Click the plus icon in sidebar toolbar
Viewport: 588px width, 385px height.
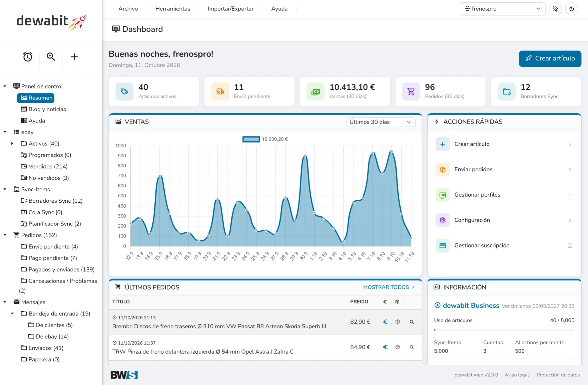point(74,57)
